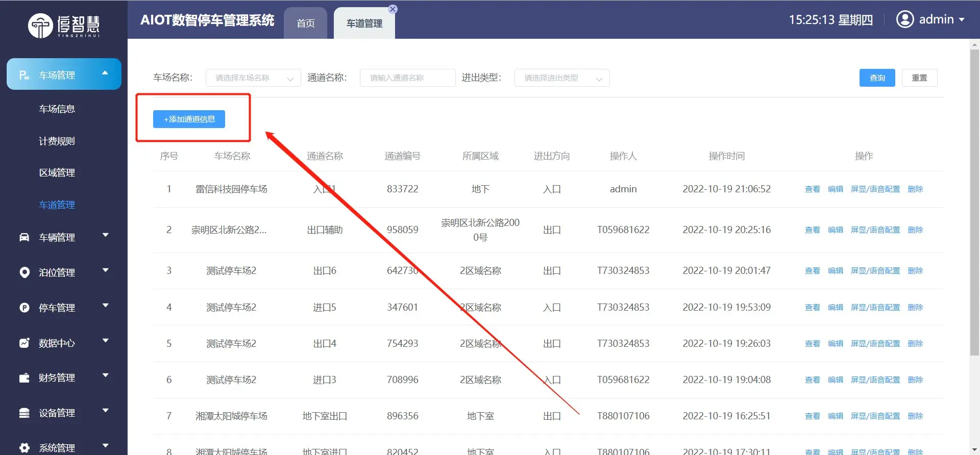
Task: Click the AIOT数智停车管理系统 title
Action: (x=207, y=20)
